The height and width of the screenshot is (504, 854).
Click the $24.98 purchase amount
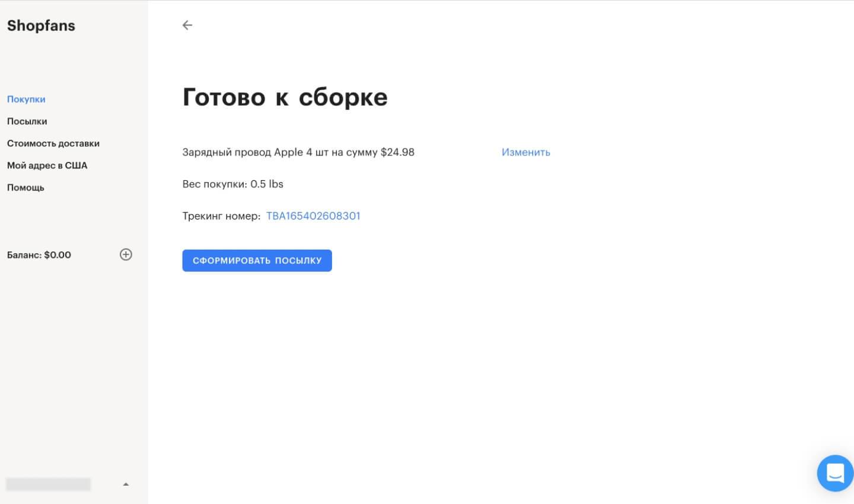click(x=397, y=152)
